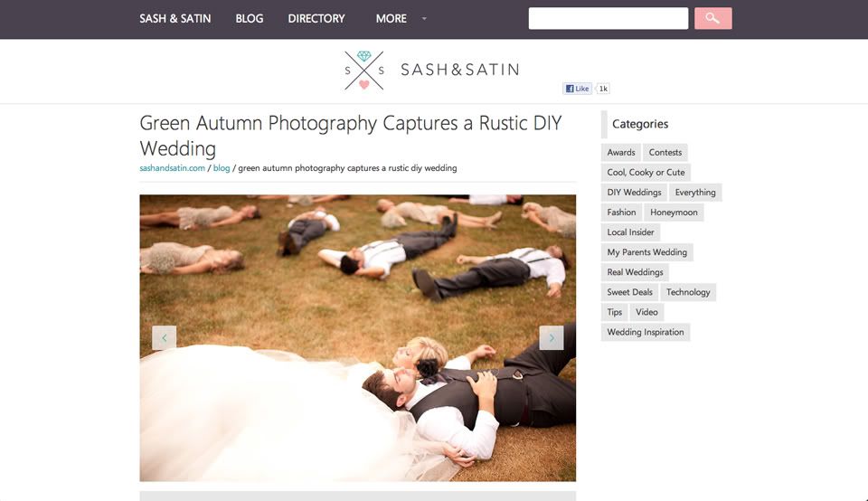Choose the Wedding Inspiration category tag
The width and height of the screenshot is (868, 501).
point(646,332)
